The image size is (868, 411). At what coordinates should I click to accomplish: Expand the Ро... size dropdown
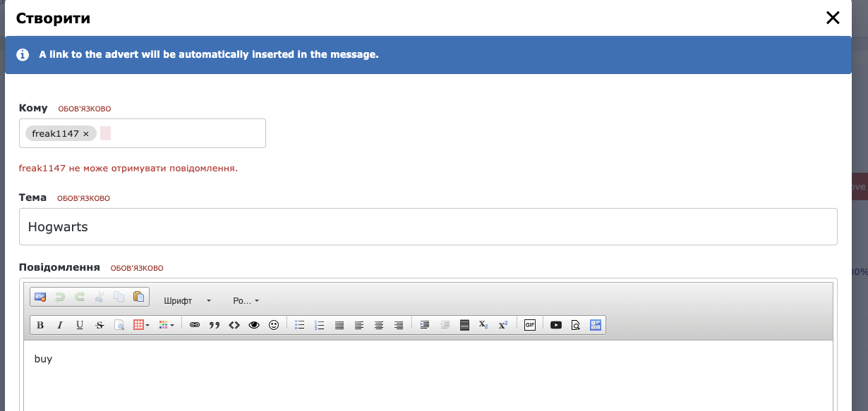pyautogui.click(x=246, y=301)
